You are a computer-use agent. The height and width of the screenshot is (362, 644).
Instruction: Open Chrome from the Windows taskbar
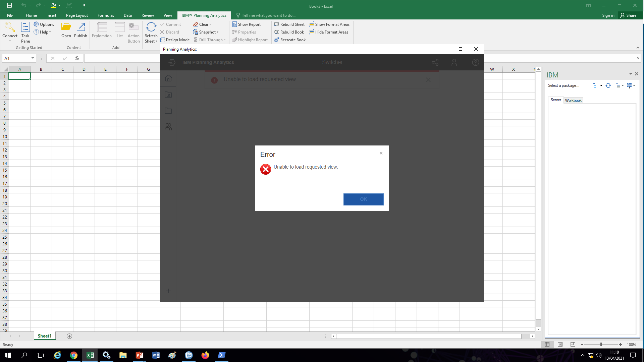(74, 355)
